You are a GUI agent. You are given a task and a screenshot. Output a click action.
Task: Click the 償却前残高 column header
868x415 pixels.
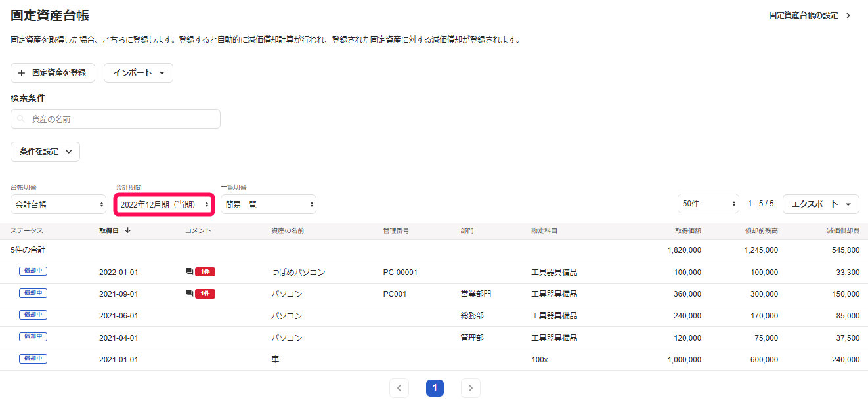click(x=762, y=230)
